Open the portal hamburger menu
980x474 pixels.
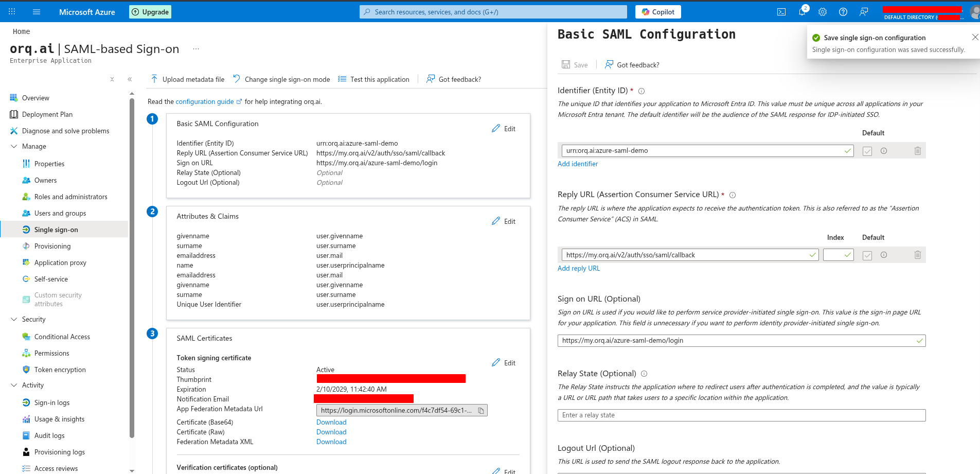36,11
